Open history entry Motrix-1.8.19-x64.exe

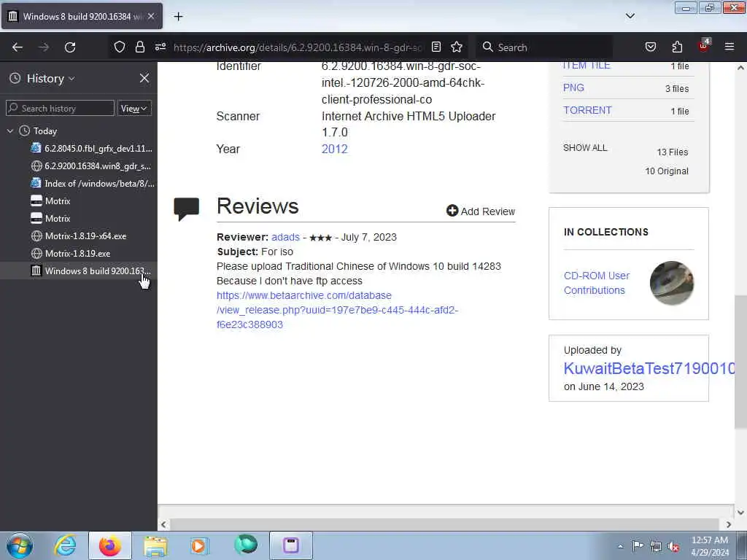(79, 236)
